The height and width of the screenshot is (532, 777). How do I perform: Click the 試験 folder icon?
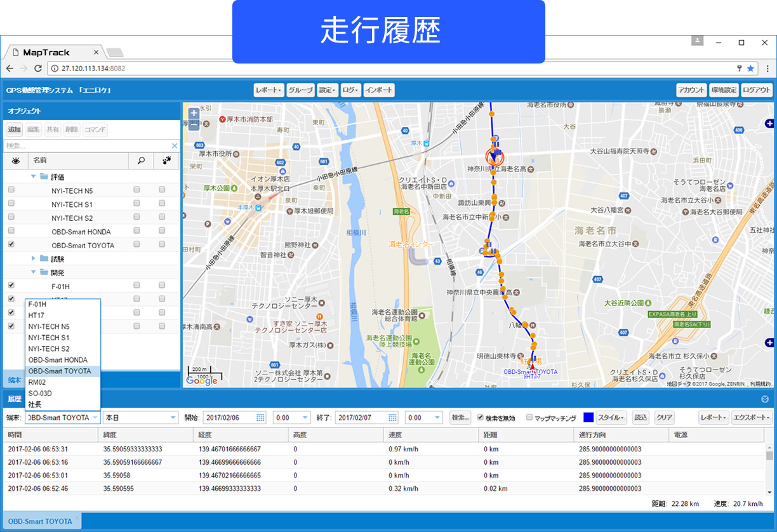pos(44,259)
